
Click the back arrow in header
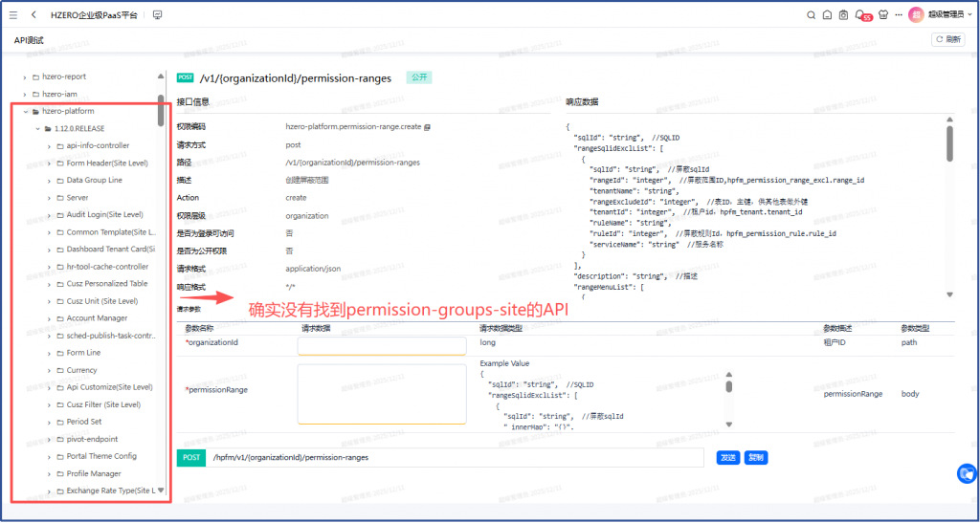pyautogui.click(x=33, y=15)
